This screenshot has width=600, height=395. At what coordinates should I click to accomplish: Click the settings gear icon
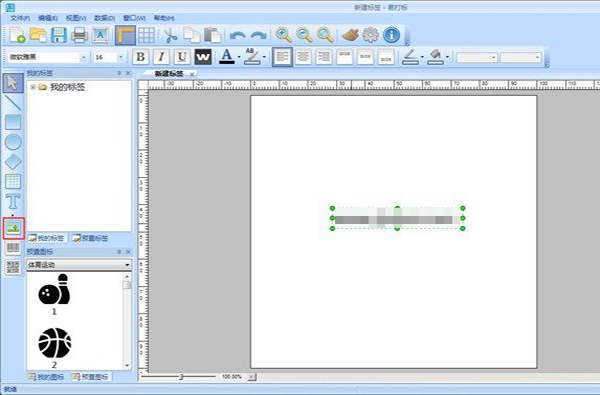(370, 35)
